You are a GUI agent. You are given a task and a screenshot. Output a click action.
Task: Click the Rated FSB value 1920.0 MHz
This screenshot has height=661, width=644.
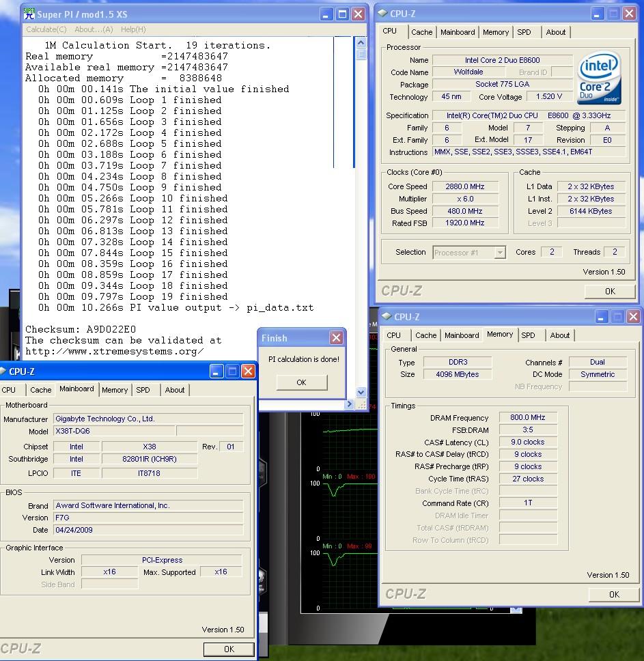[x=465, y=223]
